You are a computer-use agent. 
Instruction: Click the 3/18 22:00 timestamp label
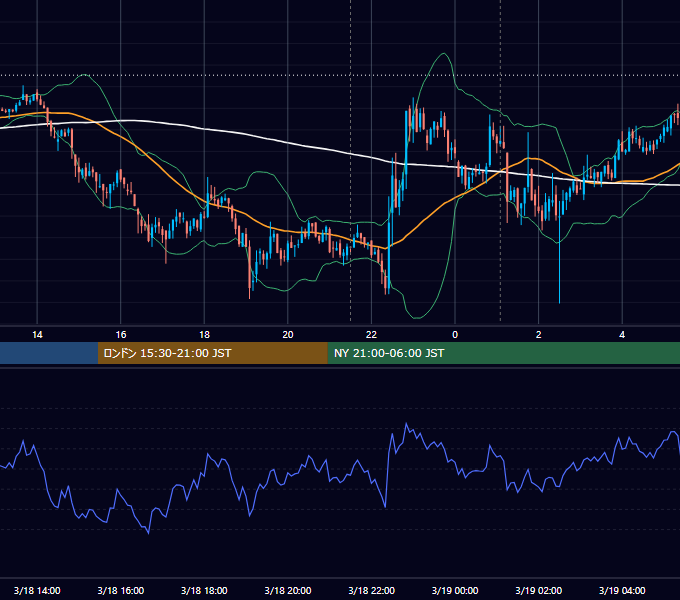(x=372, y=590)
